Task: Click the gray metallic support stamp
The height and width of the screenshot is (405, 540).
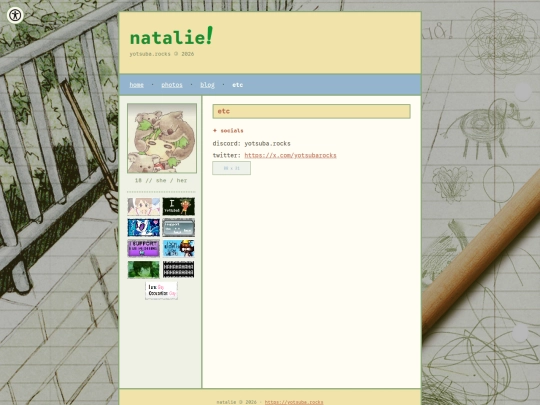Action: tap(178, 227)
